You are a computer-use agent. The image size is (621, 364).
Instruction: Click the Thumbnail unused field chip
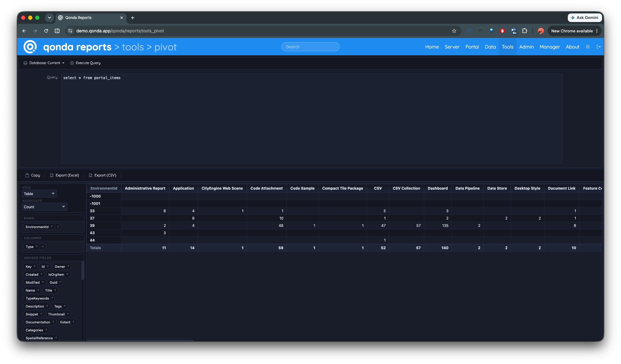[x=58, y=314]
